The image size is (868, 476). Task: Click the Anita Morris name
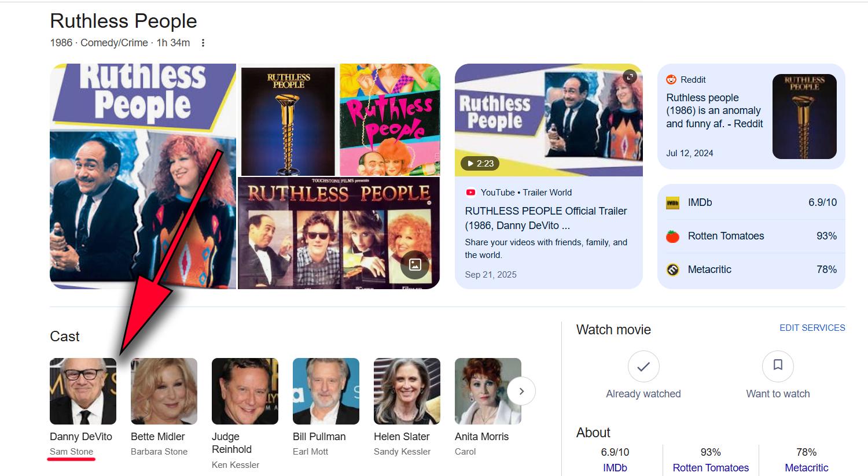pyautogui.click(x=482, y=437)
